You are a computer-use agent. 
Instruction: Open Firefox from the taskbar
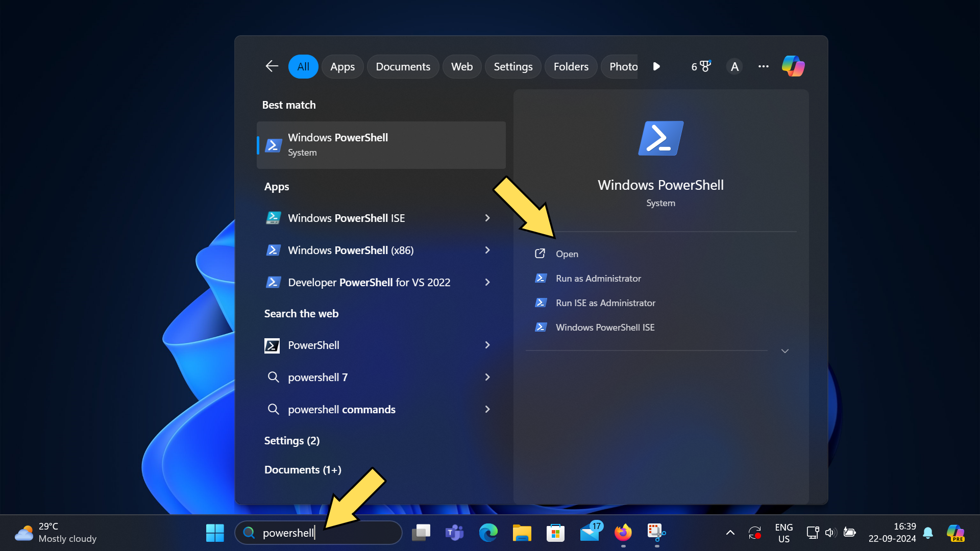pos(623,533)
